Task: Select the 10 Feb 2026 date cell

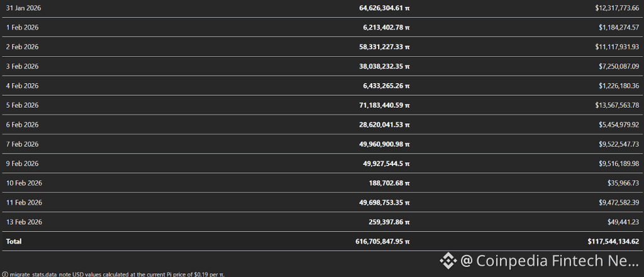Action: [23, 183]
